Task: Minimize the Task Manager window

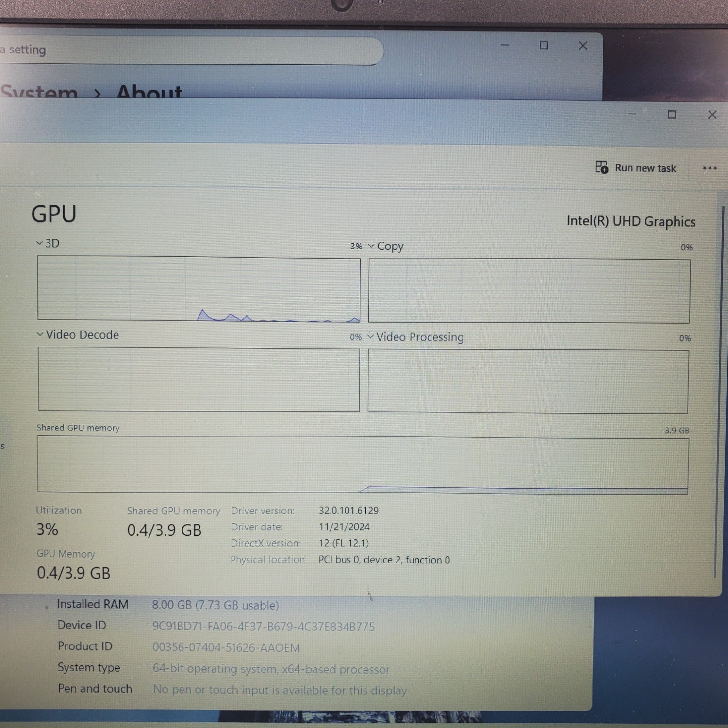Action: pyautogui.click(x=632, y=114)
